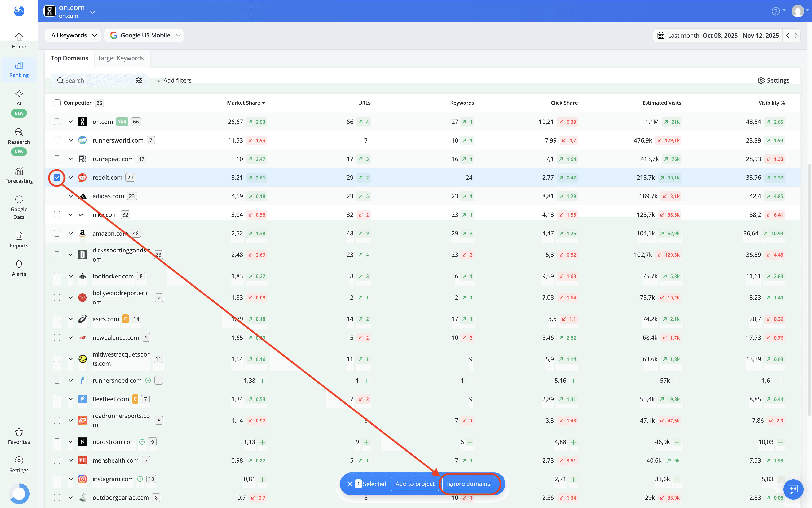Open Settings gear in left sidebar

point(19,465)
